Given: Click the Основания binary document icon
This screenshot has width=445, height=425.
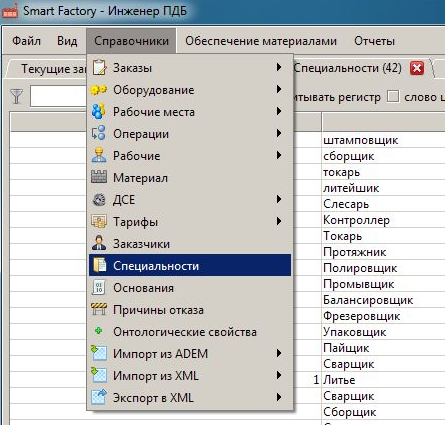Looking at the screenshot, I should pos(99,288).
